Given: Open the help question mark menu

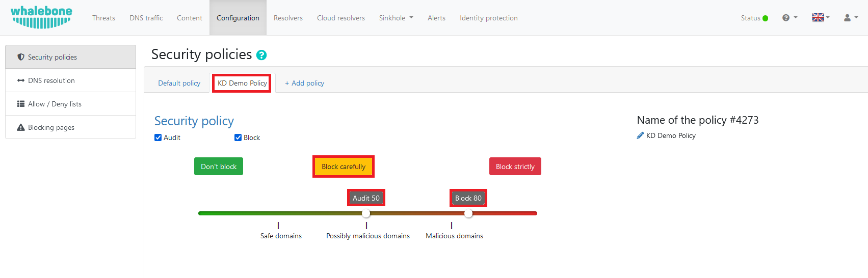Looking at the screenshot, I should (x=790, y=18).
